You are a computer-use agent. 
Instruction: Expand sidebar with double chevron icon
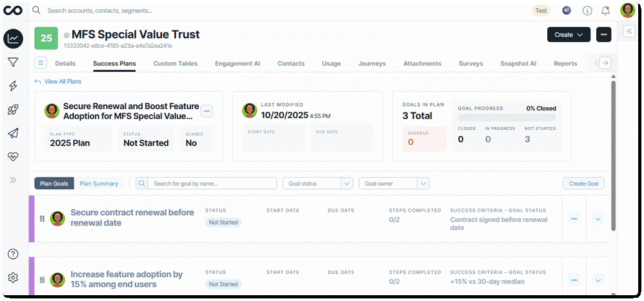click(x=13, y=180)
